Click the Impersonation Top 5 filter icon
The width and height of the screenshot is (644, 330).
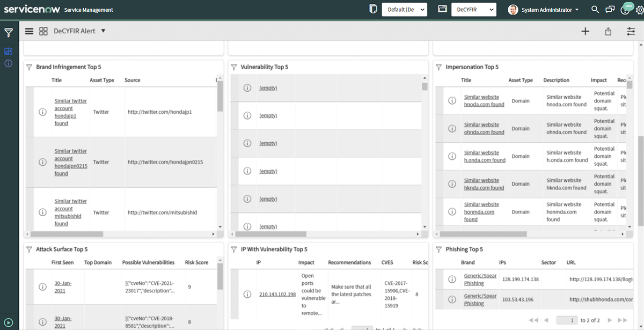pyautogui.click(x=439, y=67)
